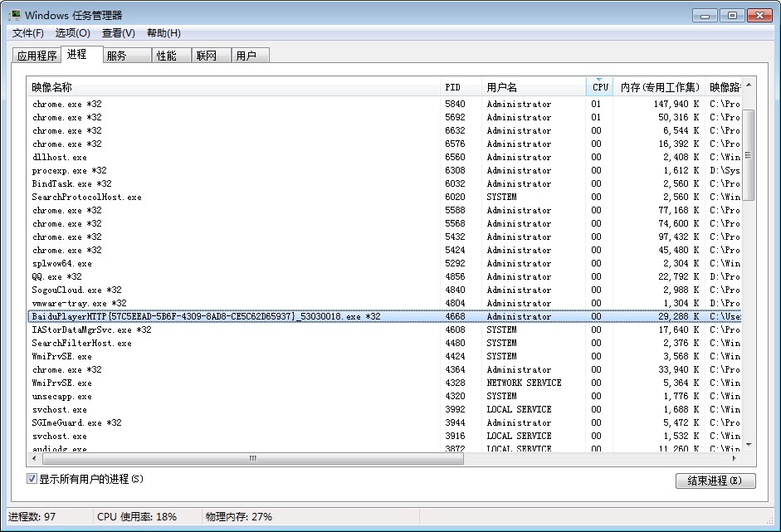This screenshot has height=532, width=781.
Task: Select the svchost.exe row with PID 3916
Action: 384,436
